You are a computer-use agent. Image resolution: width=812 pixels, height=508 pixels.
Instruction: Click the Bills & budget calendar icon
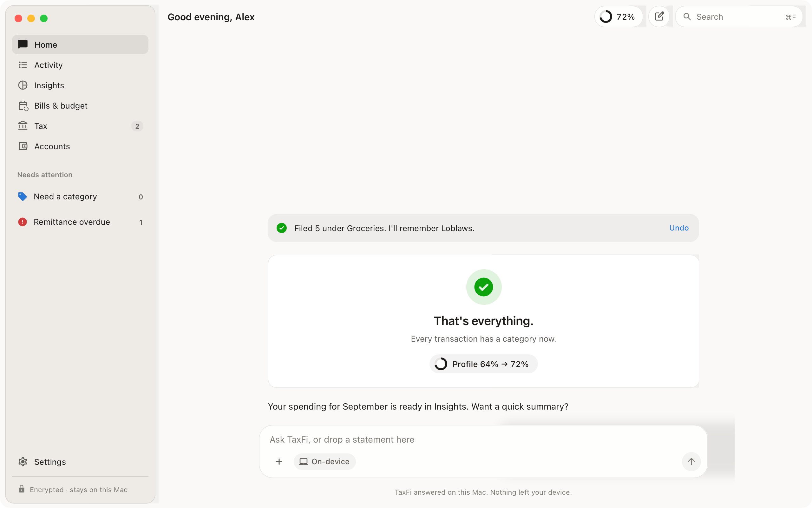click(23, 106)
